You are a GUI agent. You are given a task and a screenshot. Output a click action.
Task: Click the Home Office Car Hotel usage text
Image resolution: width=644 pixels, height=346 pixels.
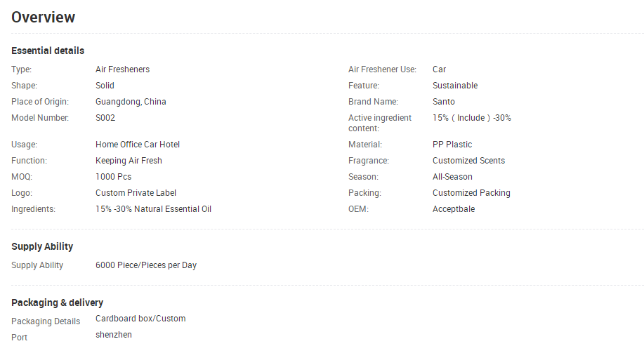(138, 145)
